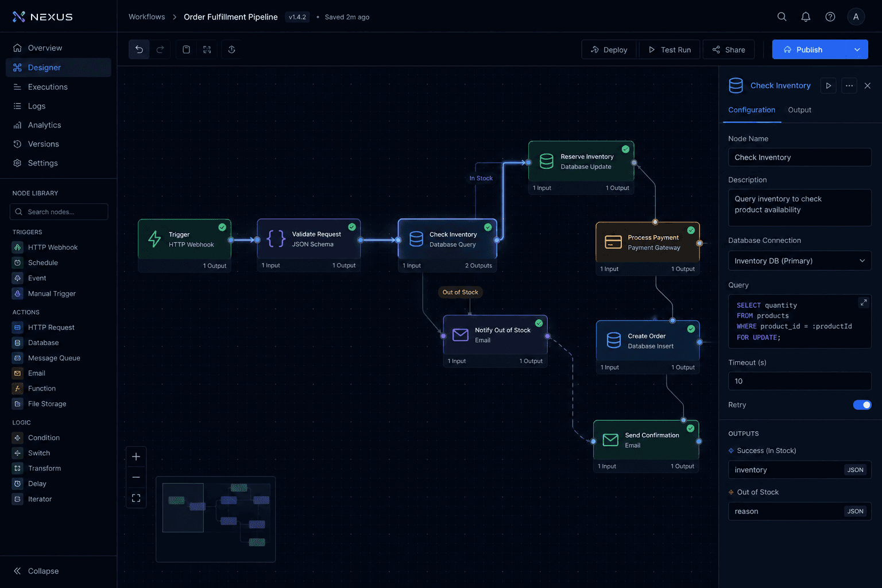Viewport: 882px width, 588px height.
Task: Open the Versions page
Action: coord(59,144)
